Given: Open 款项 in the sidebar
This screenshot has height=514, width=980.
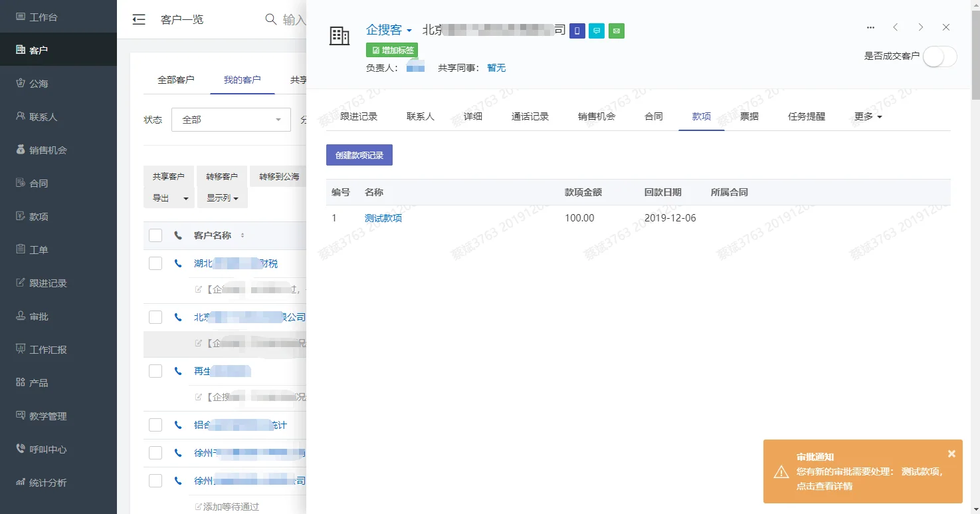Looking at the screenshot, I should click(x=58, y=216).
